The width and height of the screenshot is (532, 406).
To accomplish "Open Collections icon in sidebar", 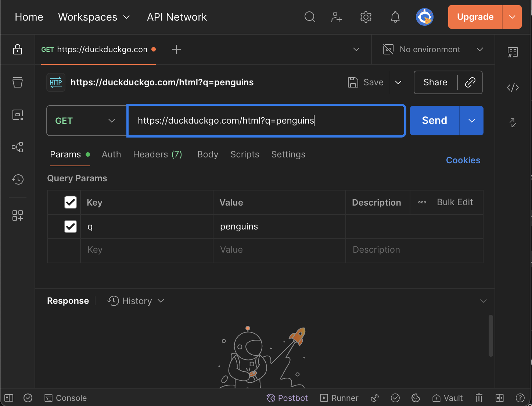I will (x=18, y=82).
